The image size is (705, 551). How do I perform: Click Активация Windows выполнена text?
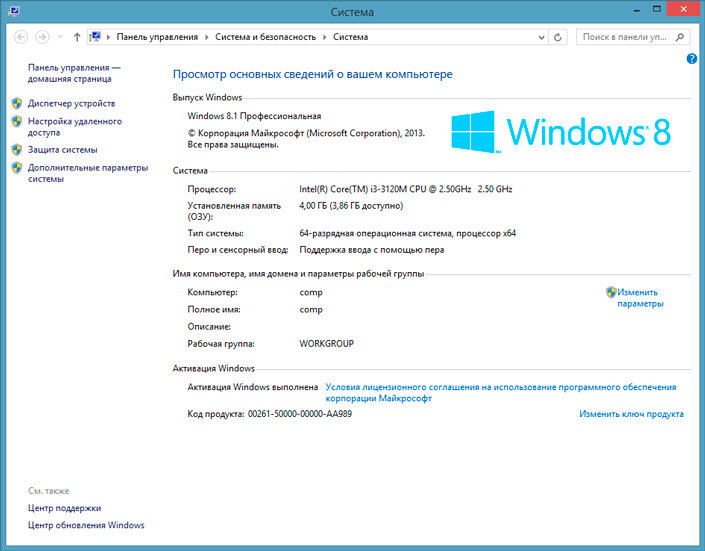click(253, 387)
